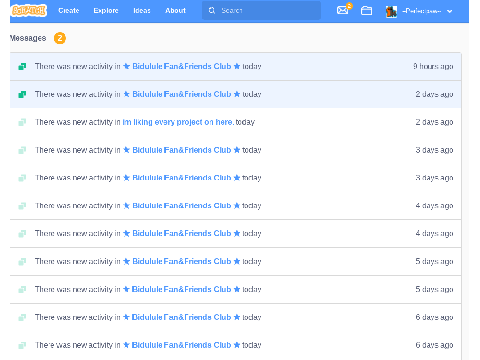Screen dimensions: 480x360
Task: Open the Explore menu item
Action: click(x=106, y=11)
